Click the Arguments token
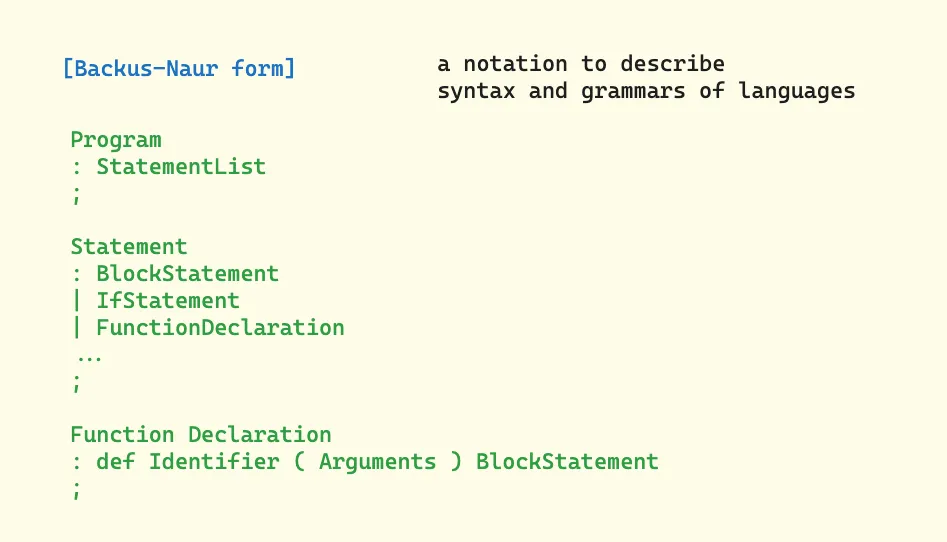947x542 pixels. 377,462
